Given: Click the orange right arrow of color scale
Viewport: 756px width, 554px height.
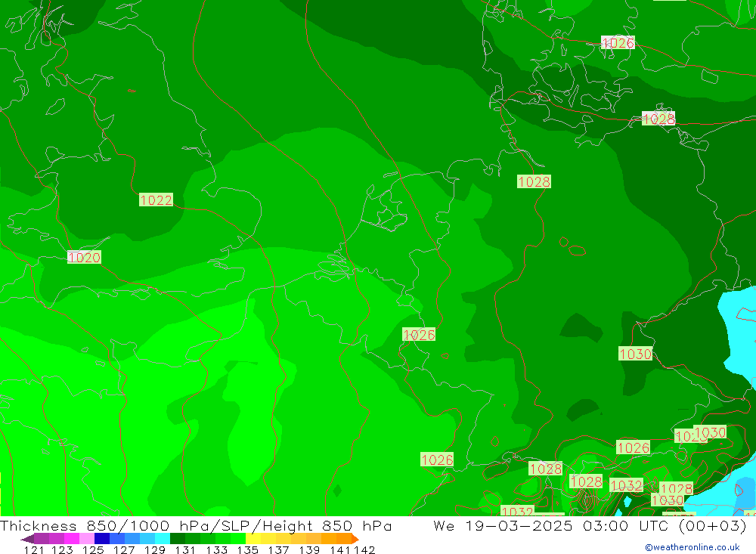Looking at the screenshot, I should click(355, 539).
